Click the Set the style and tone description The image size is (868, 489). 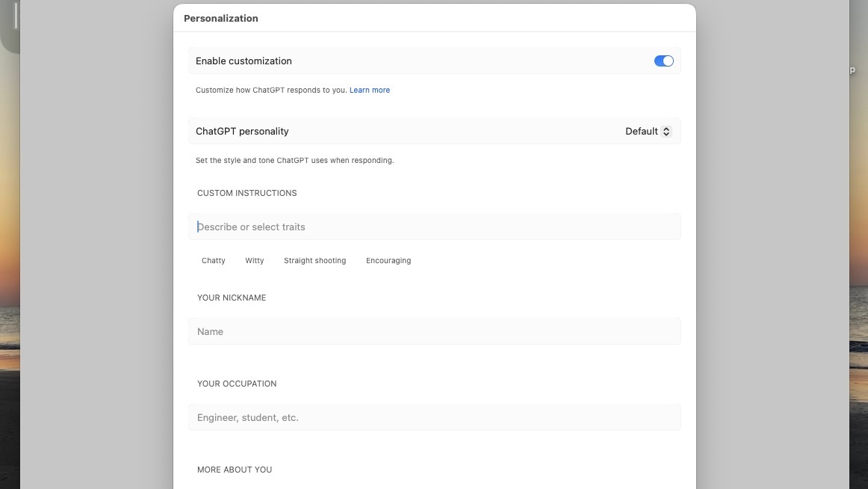click(294, 160)
